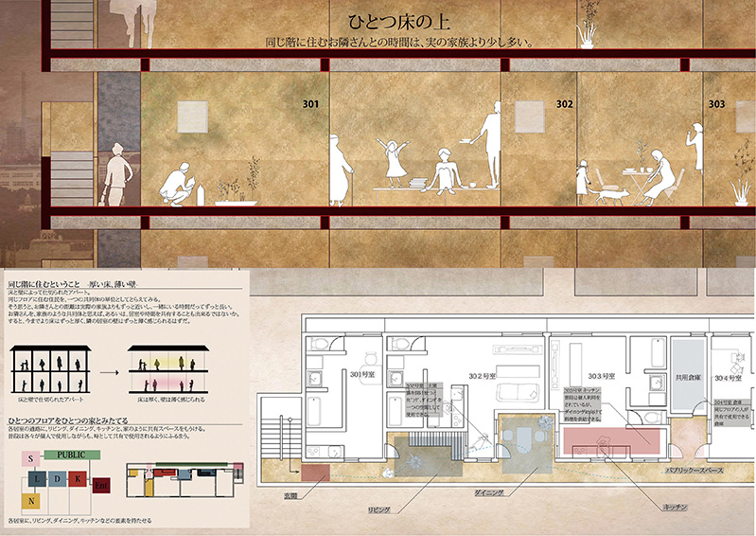Image resolution: width=756 pixels, height=536 pixels.
Task: Click the room number 301 label
Action: [x=309, y=104]
